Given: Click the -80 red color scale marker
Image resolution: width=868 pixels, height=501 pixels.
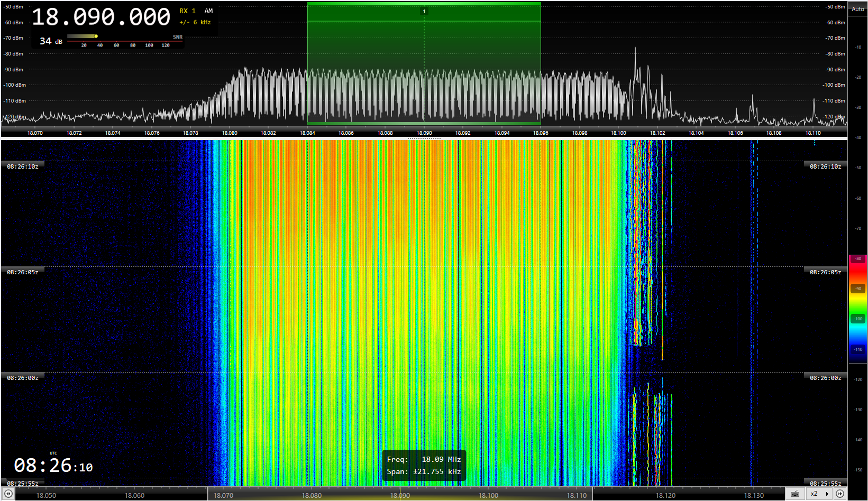Looking at the screenshot, I should 858,259.
